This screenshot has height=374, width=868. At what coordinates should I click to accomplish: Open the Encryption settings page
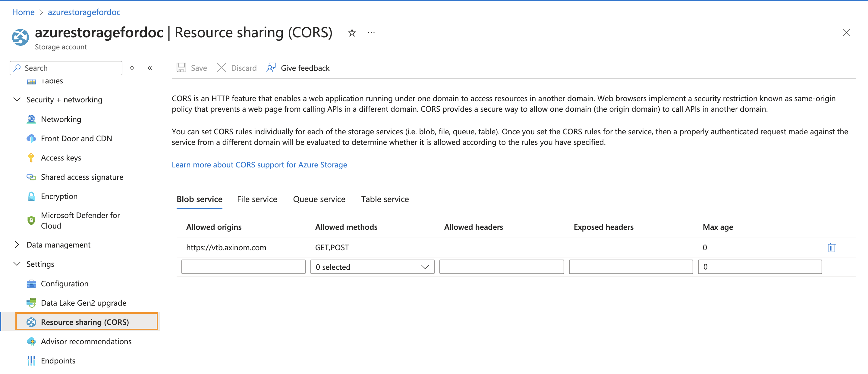click(x=59, y=196)
